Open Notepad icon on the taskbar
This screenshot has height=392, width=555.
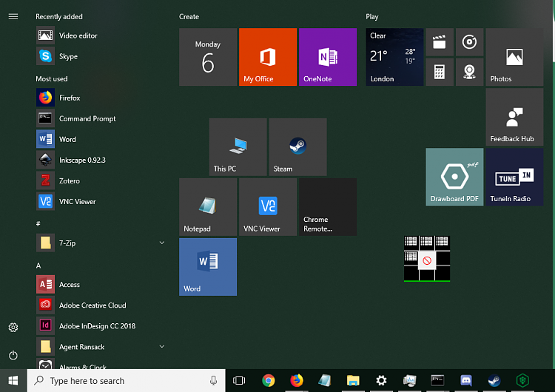pos(325,381)
